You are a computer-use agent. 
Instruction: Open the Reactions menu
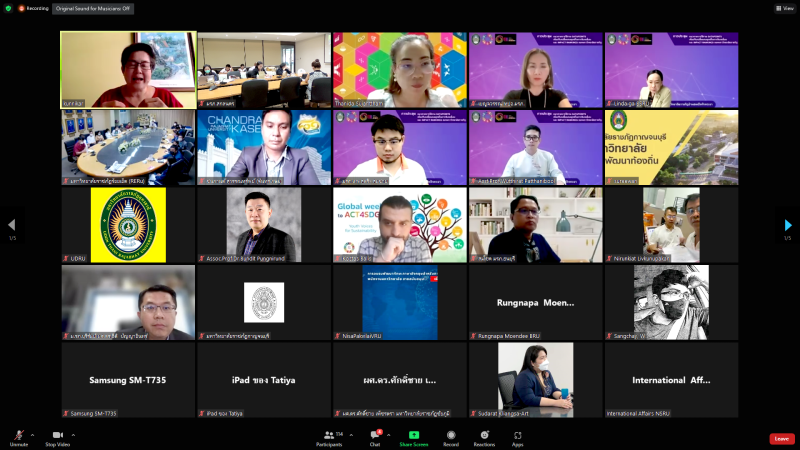484,437
